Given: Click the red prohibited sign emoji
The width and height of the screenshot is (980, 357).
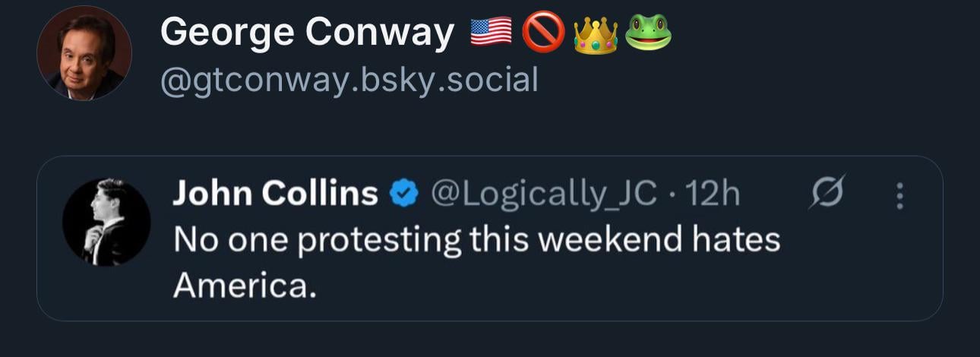Looking at the screenshot, I should click(x=542, y=33).
